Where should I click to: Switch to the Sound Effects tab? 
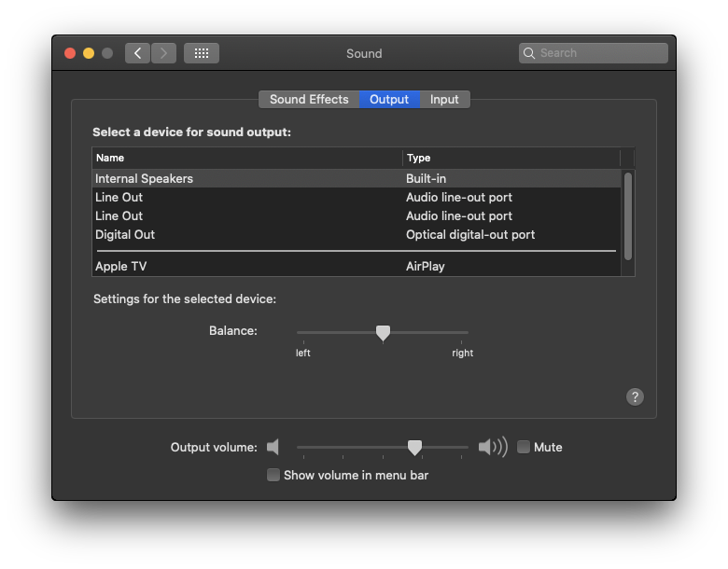tap(309, 99)
